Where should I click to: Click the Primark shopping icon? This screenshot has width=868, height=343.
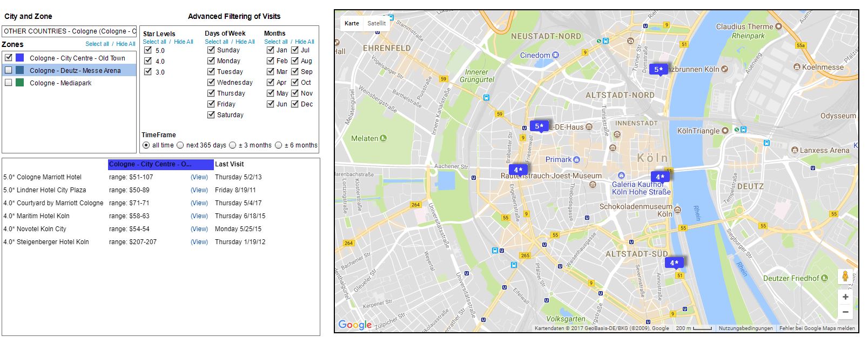(577, 159)
